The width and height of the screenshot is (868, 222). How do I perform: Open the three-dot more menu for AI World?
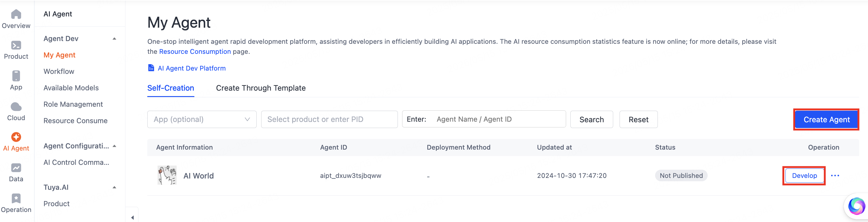(x=835, y=175)
